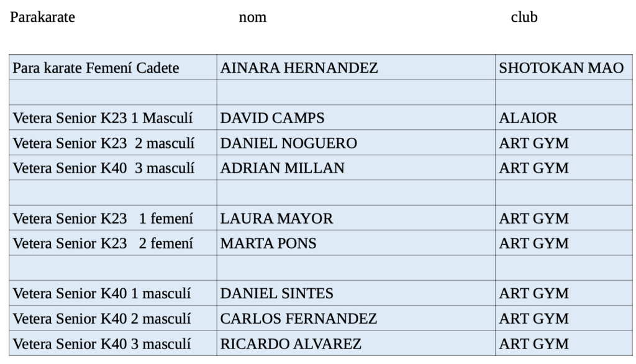636x364 pixels.
Task: Click the DANIEL SINTES name cell
Action: pyautogui.click(x=277, y=294)
